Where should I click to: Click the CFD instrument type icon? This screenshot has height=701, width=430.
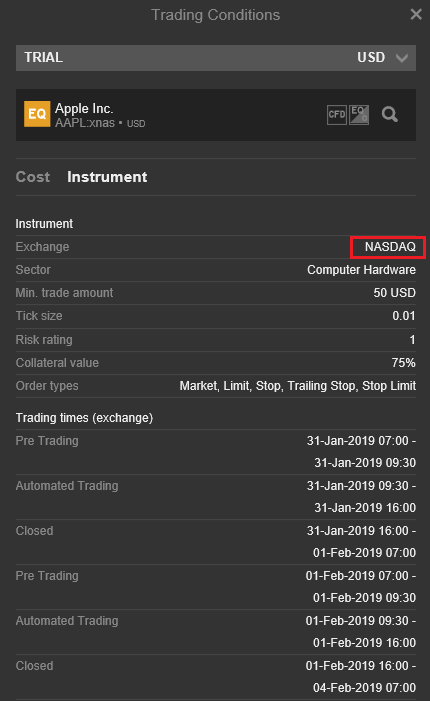337,115
